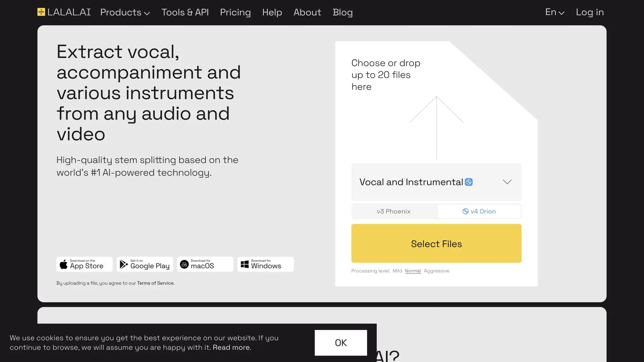Viewport: 644px width, 362px height.
Task: Dismiss the cookie notice with OK
Action: coord(341,343)
